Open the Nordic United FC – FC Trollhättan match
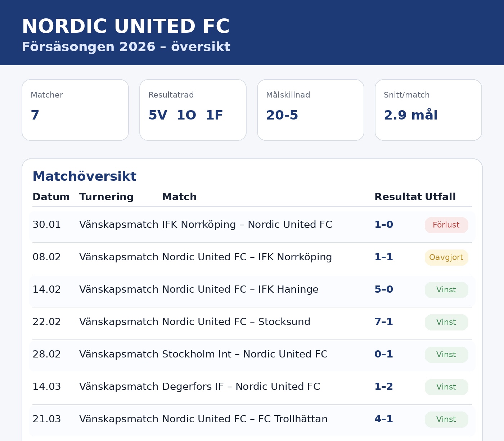Viewport: 504px width, 441px height. point(245,419)
